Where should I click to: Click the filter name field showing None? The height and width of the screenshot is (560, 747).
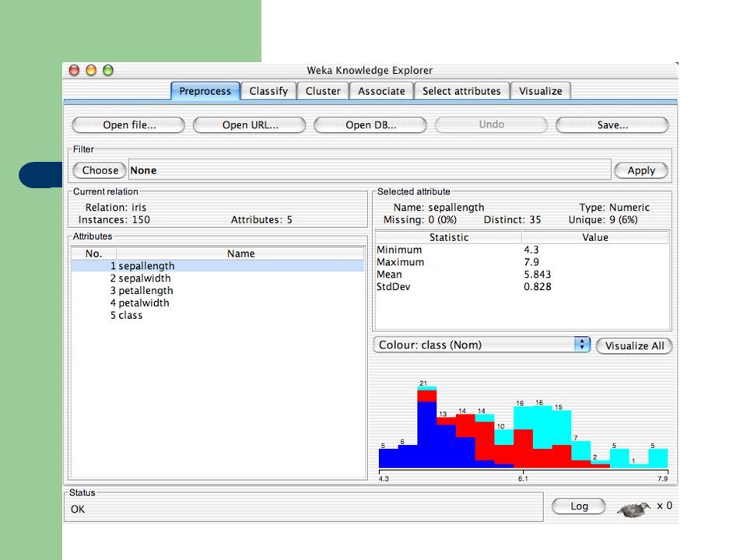point(370,170)
